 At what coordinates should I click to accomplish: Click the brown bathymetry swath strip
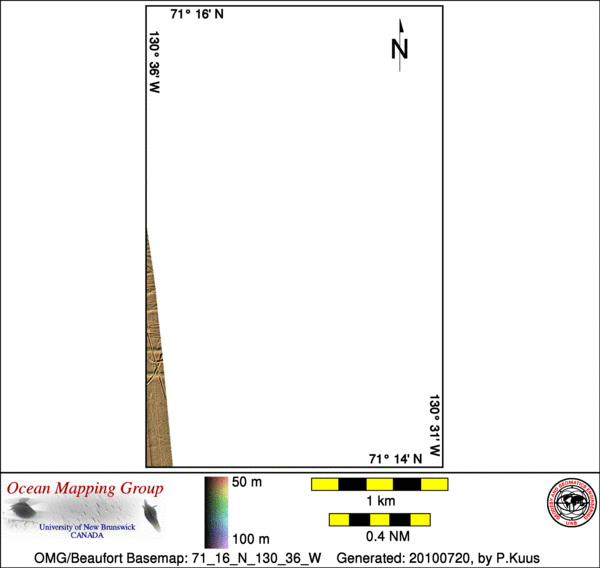(157, 380)
